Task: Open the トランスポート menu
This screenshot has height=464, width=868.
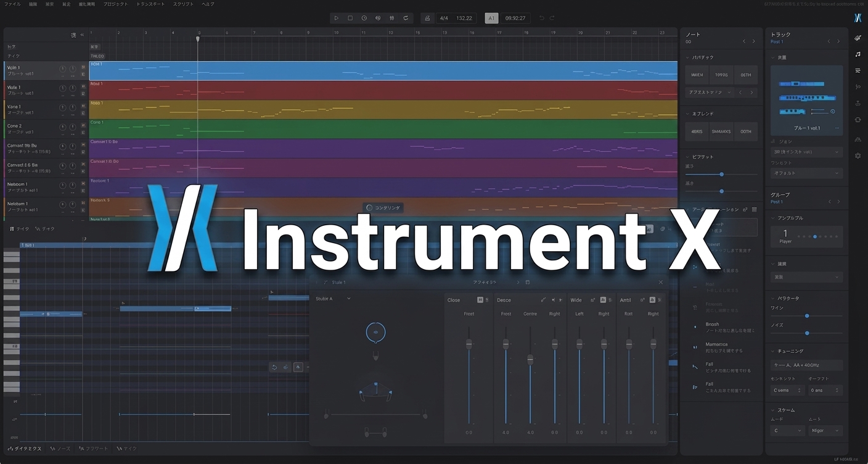Action: pos(150,4)
